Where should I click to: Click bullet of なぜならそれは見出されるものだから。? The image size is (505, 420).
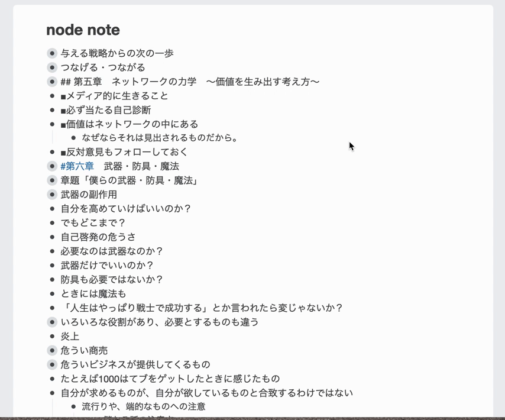pos(73,138)
